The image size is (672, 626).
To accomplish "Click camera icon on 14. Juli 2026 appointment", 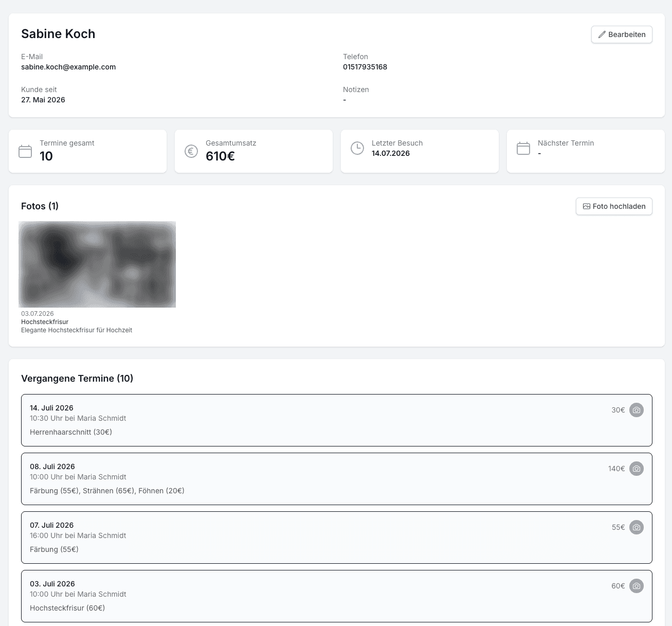I will tap(637, 410).
